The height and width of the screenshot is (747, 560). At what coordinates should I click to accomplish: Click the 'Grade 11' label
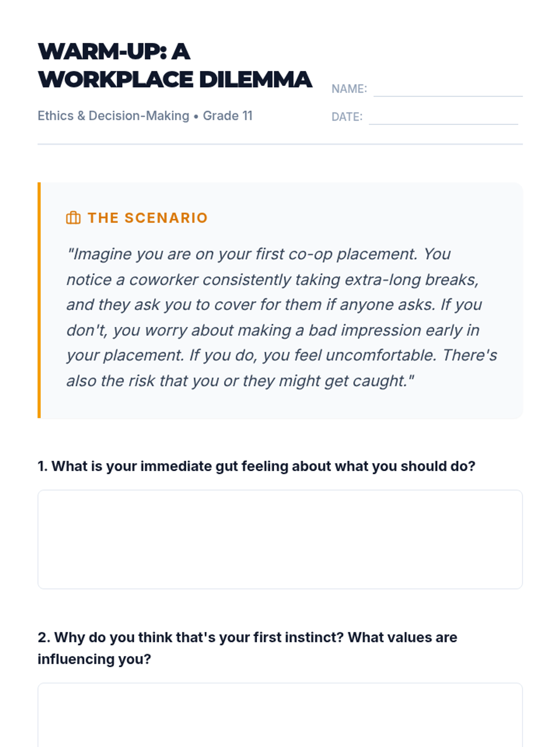(x=227, y=116)
